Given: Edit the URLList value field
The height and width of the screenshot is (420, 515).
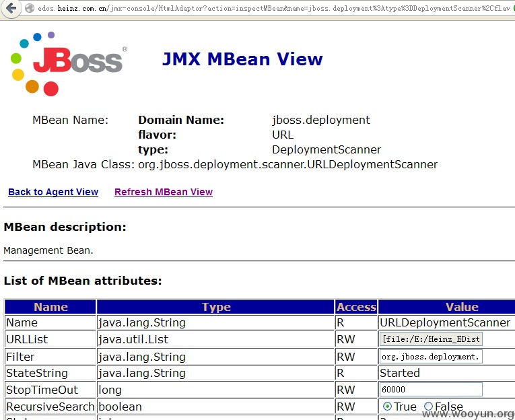Looking at the screenshot, I should (431, 339).
